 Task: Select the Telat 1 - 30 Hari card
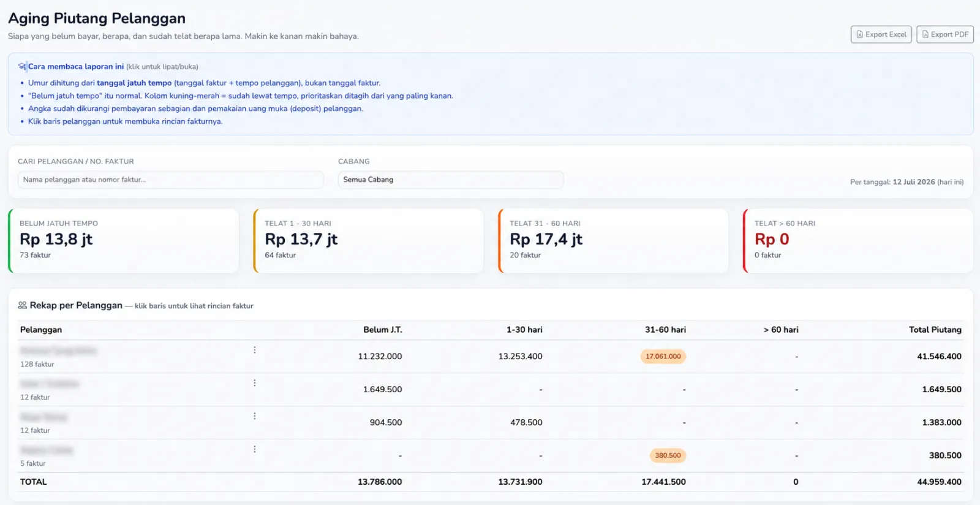pyautogui.click(x=369, y=241)
